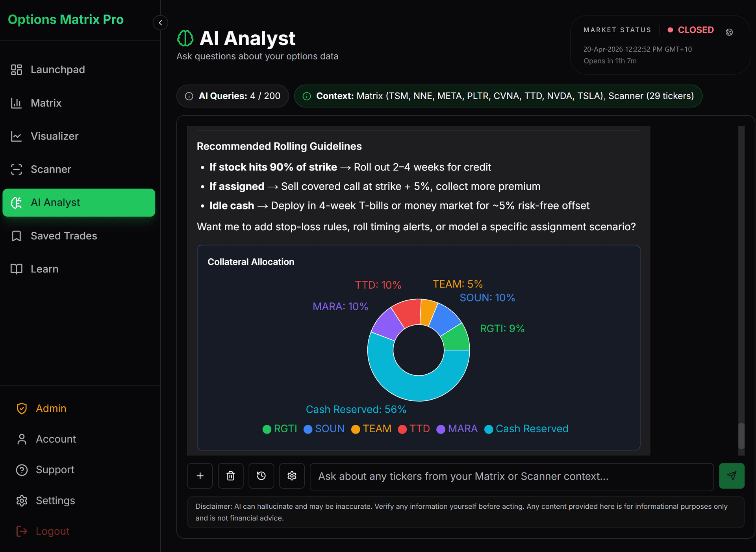Toggle TTD in the chart legend

coord(414,429)
